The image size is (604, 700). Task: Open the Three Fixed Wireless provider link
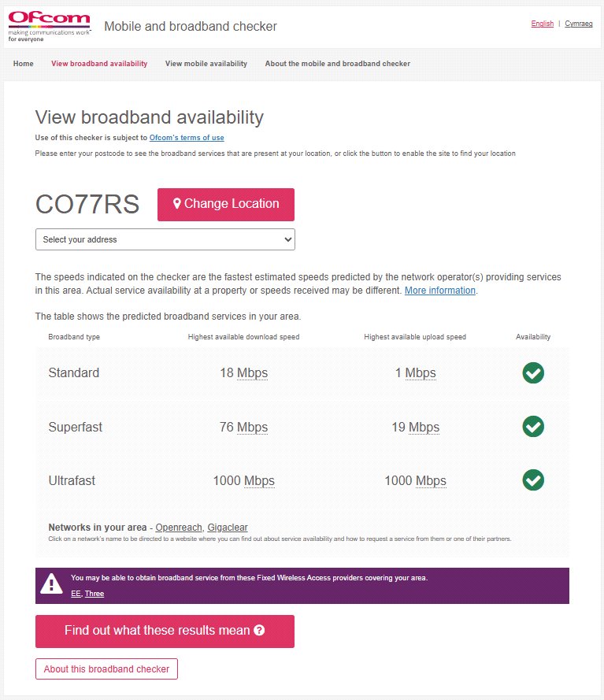[x=94, y=594]
